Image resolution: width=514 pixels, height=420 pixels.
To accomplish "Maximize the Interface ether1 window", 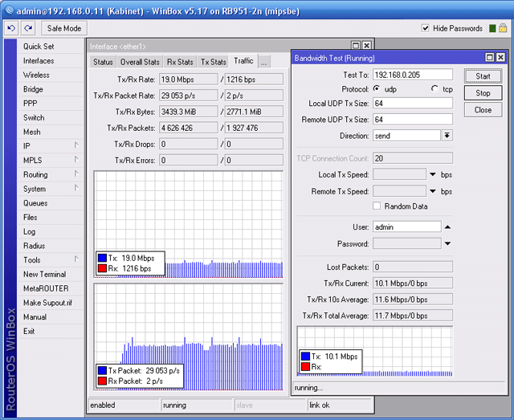I will coord(356,45).
